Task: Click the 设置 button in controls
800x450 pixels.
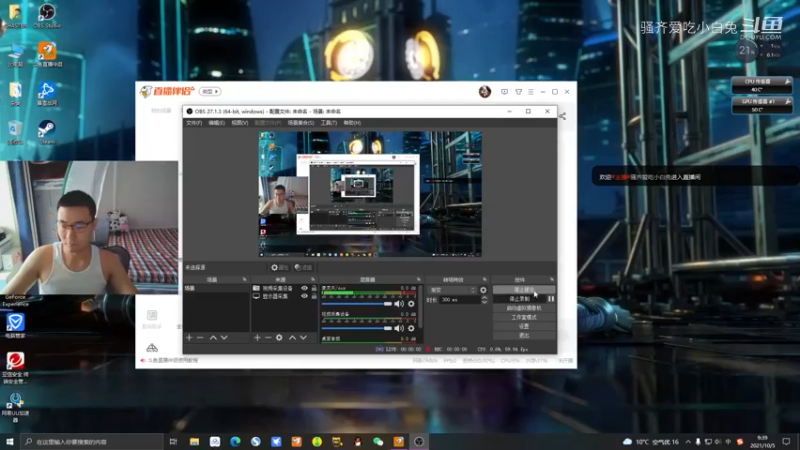Action: (524, 327)
